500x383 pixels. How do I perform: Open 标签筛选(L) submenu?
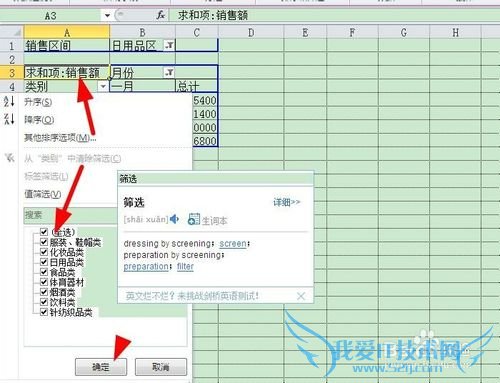[46, 176]
